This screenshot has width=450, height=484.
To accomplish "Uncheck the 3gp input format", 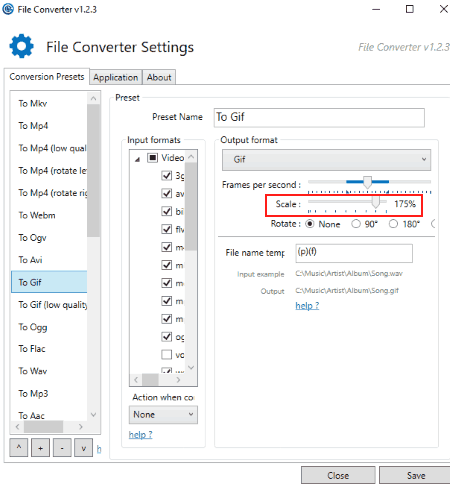I will [x=166, y=175].
